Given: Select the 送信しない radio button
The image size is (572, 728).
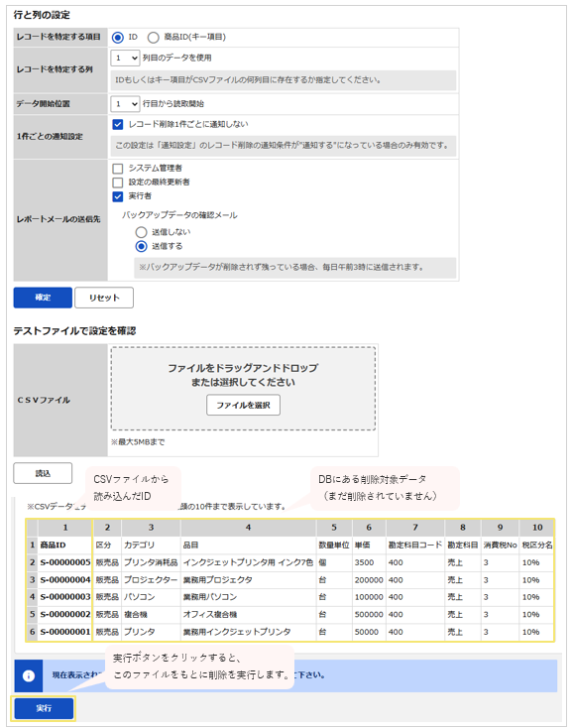Looking at the screenshot, I should pos(141,232).
